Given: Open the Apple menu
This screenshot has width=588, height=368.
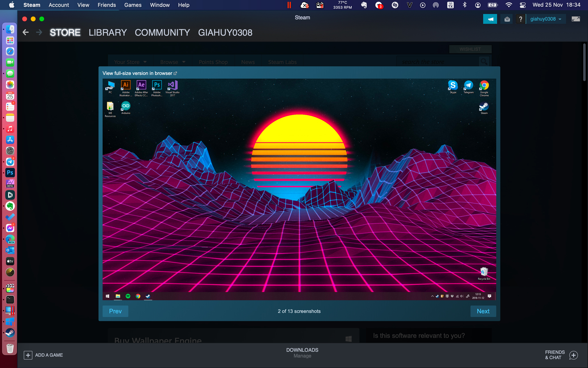Looking at the screenshot, I should [x=12, y=5].
